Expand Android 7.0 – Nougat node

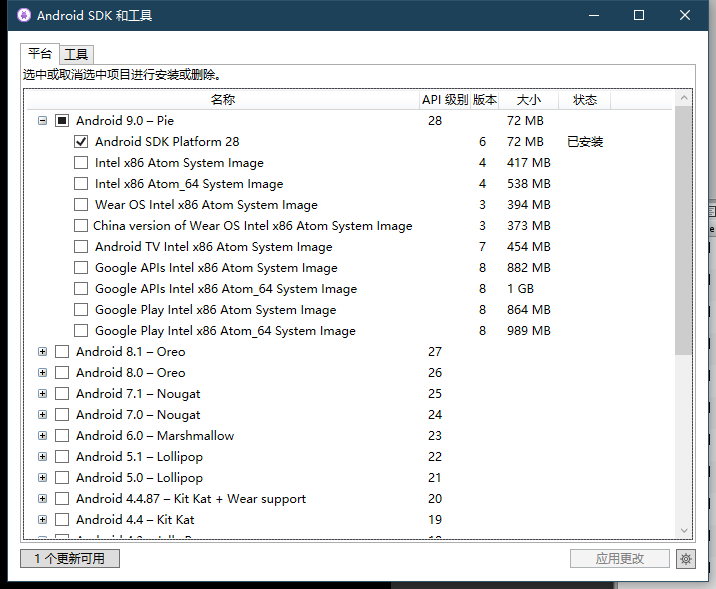42,415
